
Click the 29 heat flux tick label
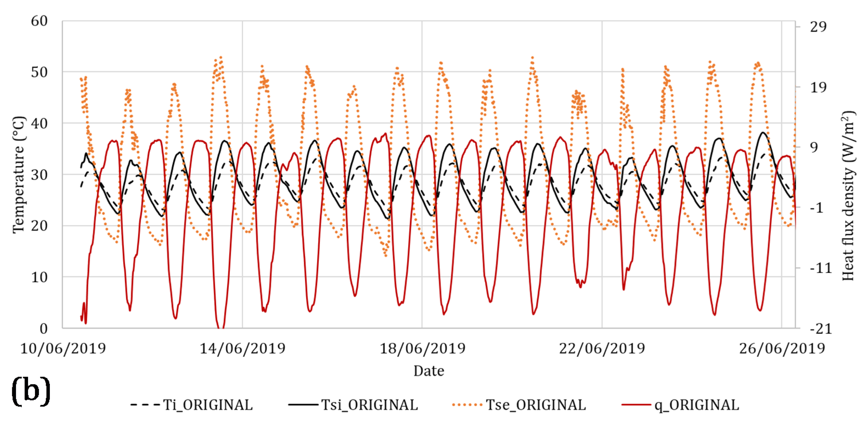pyautogui.click(x=818, y=27)
